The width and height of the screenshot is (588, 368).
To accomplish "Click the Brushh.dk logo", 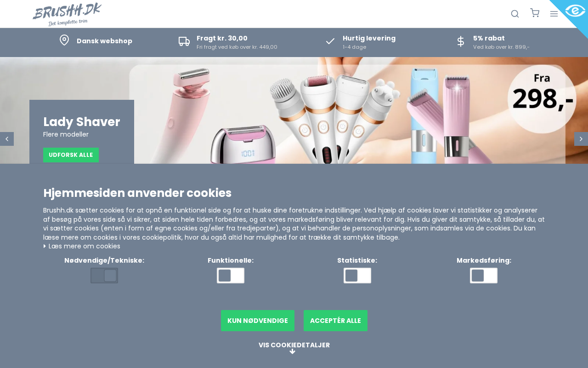I will coord(67,14).
